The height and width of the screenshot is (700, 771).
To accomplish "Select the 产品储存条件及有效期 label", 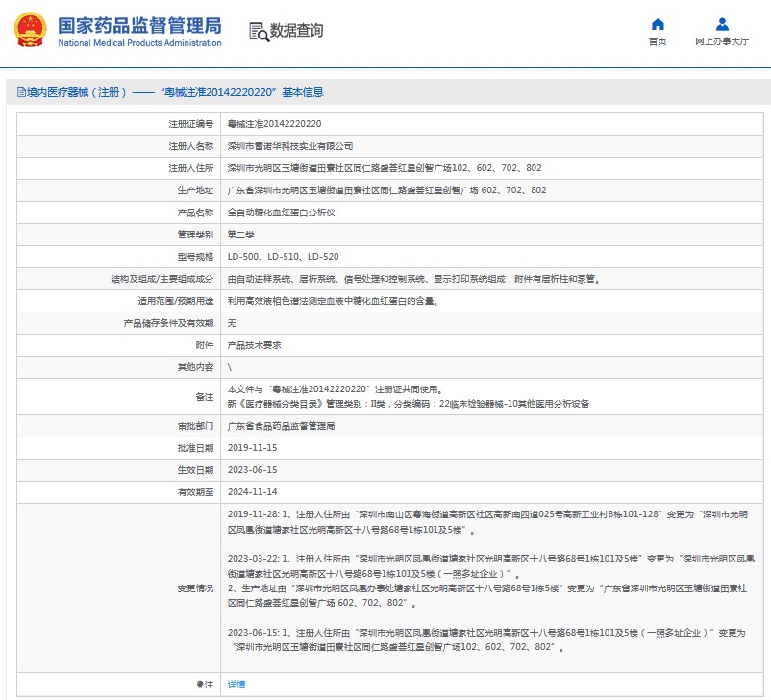I will (168, 323).
